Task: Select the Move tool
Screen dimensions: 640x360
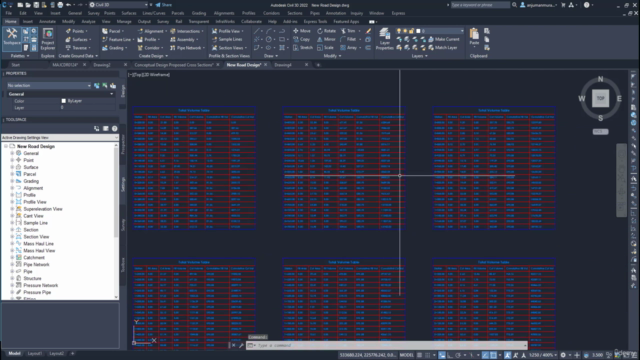Action: pyautogui.click(x=302, y=31)
